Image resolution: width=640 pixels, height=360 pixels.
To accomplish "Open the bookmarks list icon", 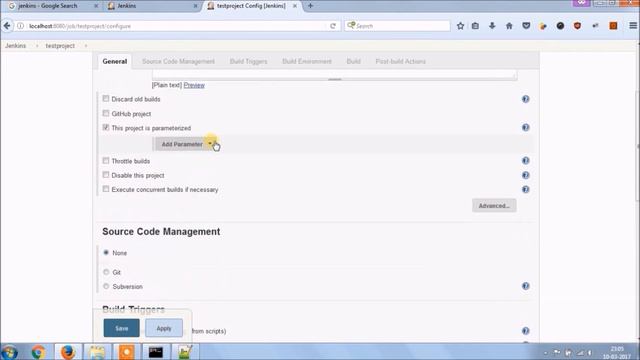I will pos(475,26).
